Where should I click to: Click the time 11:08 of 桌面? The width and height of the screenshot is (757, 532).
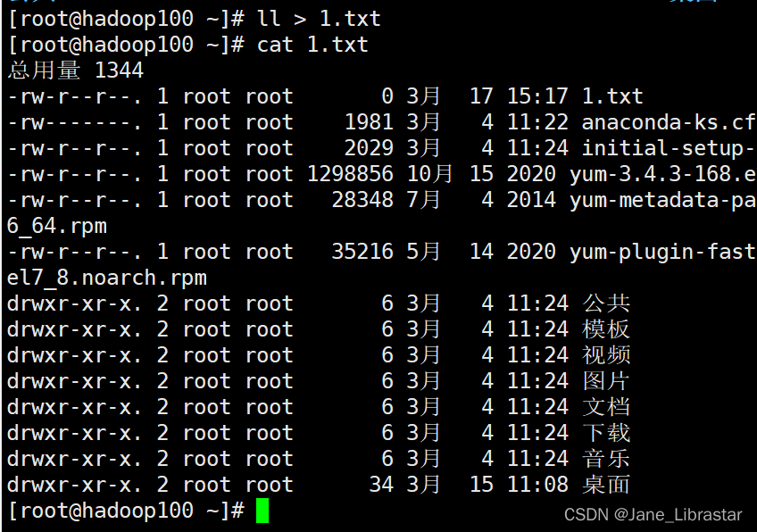[x=537, y=485]
